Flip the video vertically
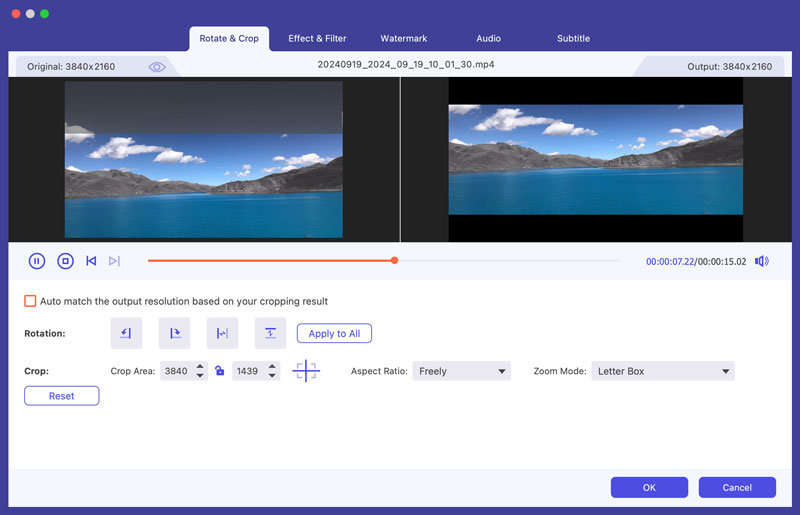This screenshot has width=800, height=515. coord(270,333)
